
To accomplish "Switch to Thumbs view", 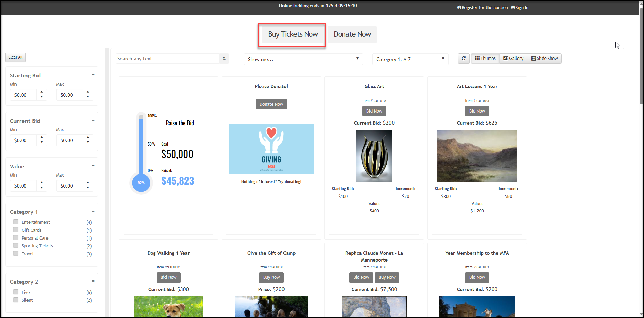I will [x=485, y=59].
